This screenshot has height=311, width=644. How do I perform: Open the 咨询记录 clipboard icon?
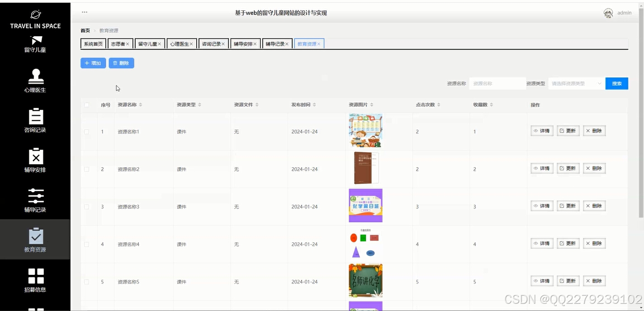point(36,116)
